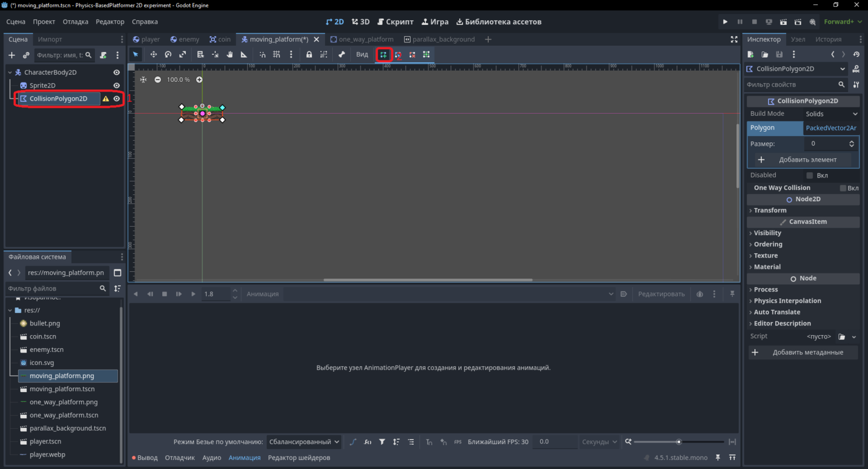Select the Move mode tool in the toolbar
The height and width of the screenshot is (469, 868).
[153, 55]
